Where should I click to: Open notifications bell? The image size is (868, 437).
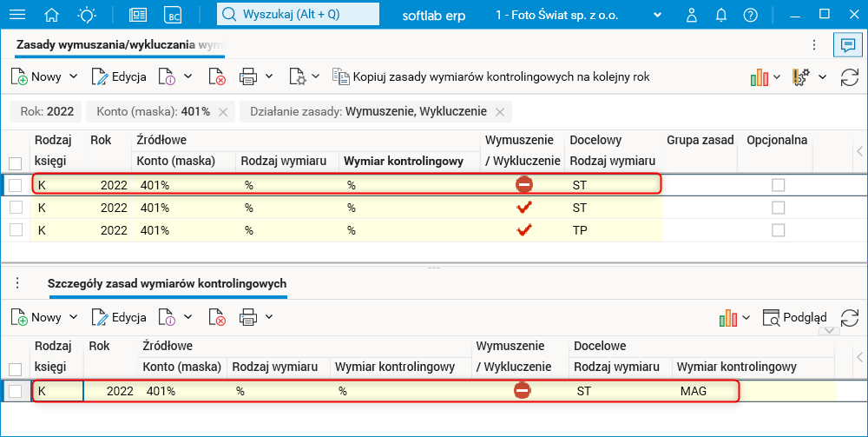point(720,15)
